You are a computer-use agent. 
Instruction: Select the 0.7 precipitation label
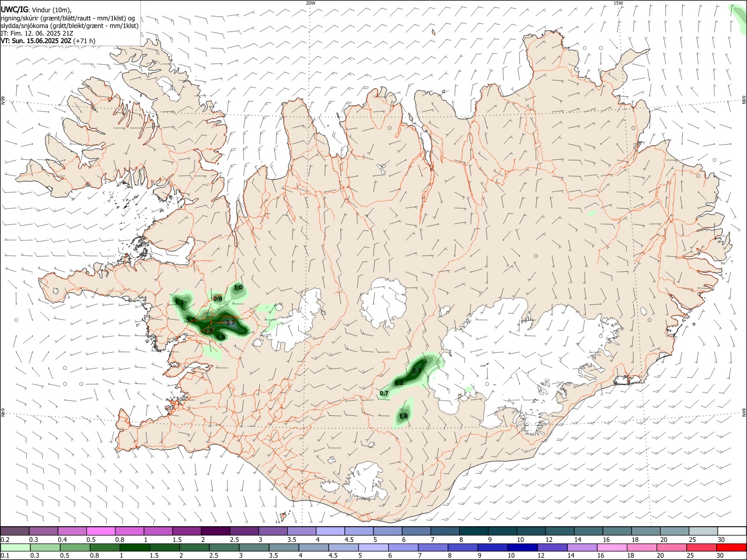[384, 394]
